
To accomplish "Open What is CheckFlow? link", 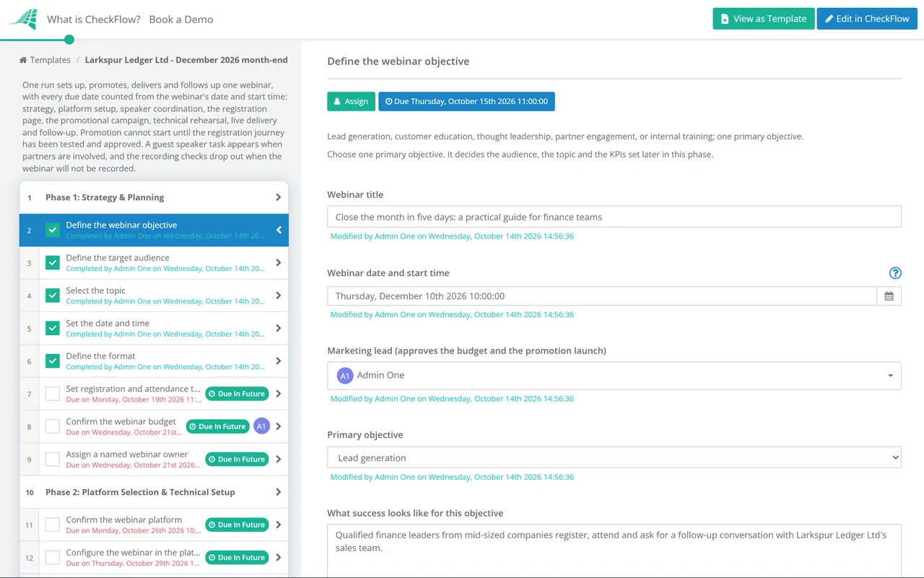I will coord(94,20).
